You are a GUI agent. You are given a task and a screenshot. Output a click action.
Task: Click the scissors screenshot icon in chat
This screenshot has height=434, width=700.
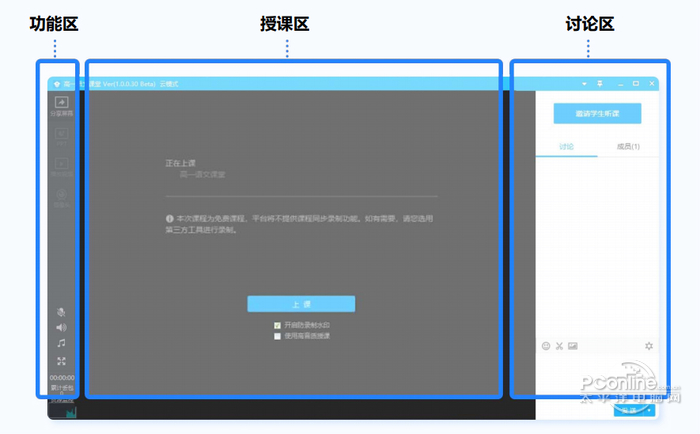[x=559, y=346]
